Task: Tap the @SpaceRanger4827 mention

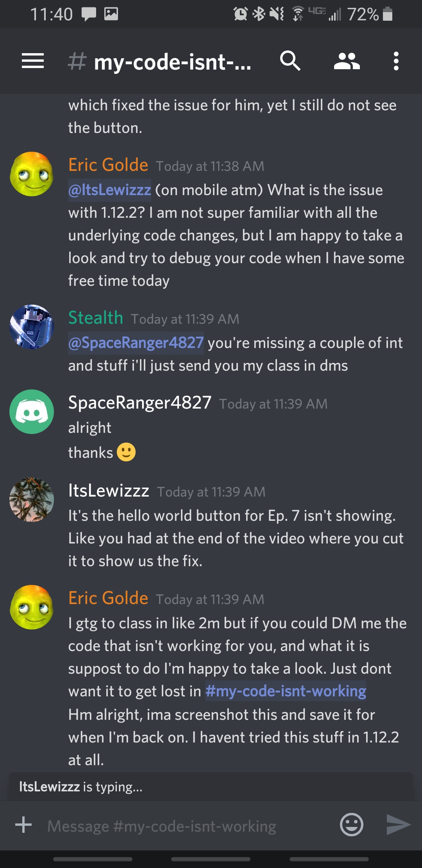Action: tap(136, 343)
